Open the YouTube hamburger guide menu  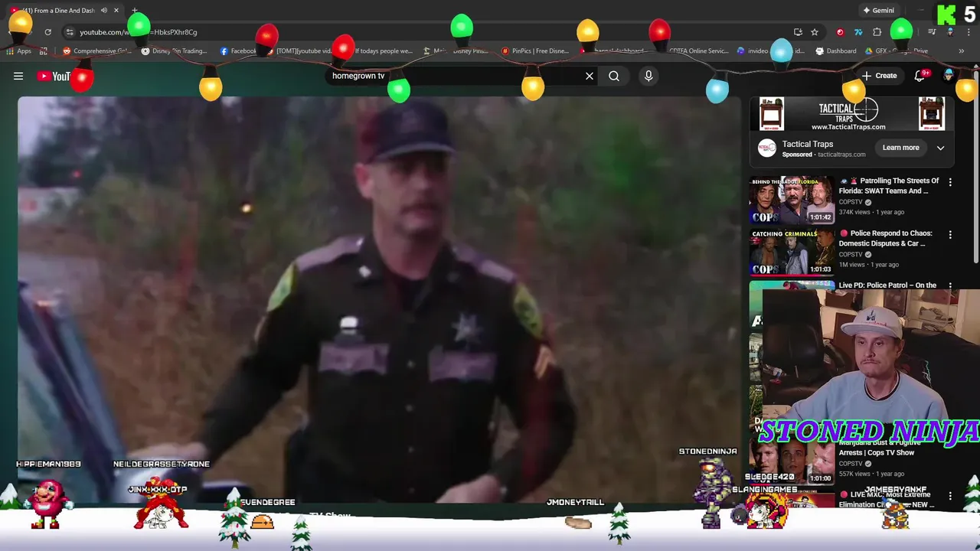click(18, 76)
